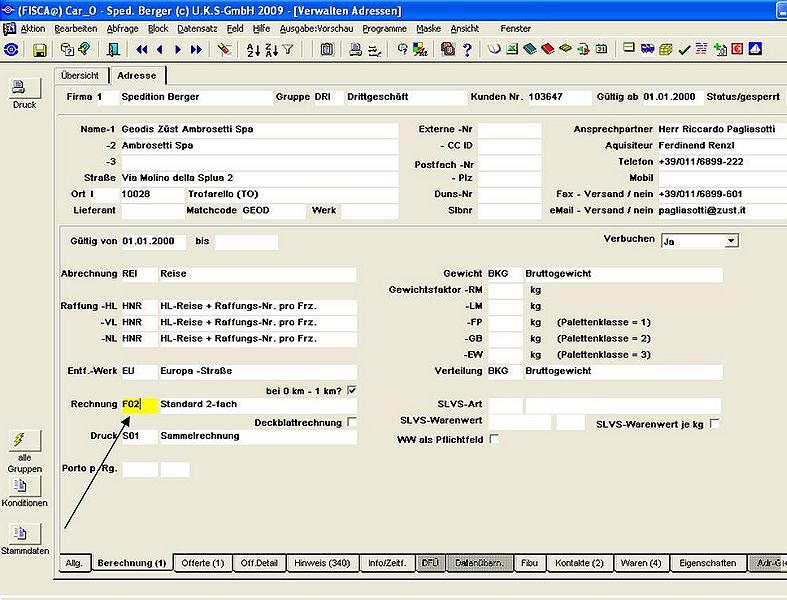Click the blue question mark help icon
Image resolution: width=787 pixels, height=600 pixels.
pyautogui.click(x=467, y=49)
